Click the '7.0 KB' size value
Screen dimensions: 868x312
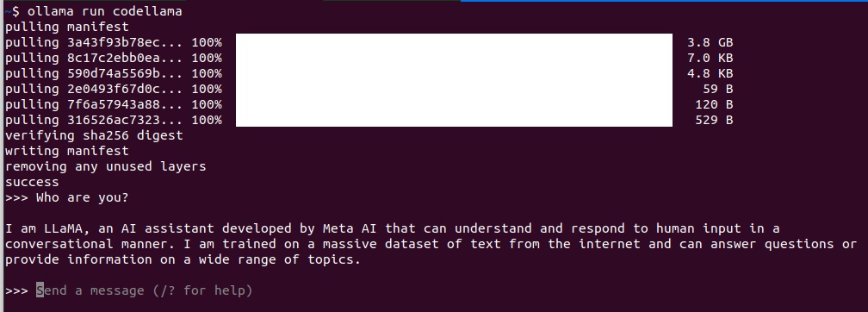click(710, 58)
